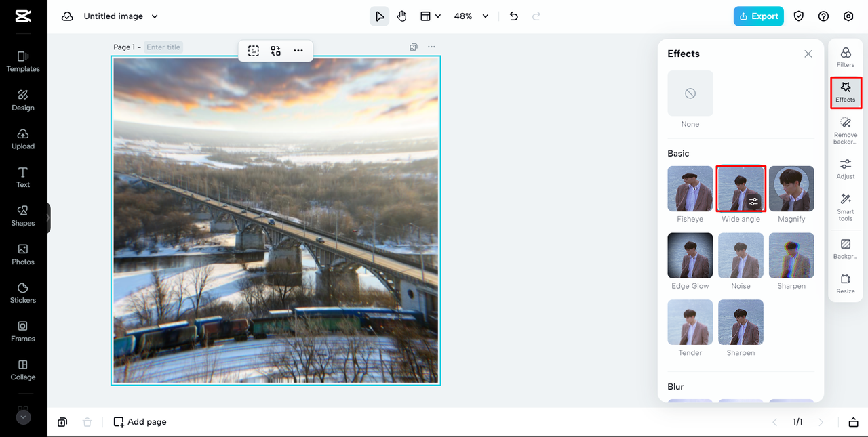Open the Frames sidebar panel
The width and height of the screenshot is (868, 437).
pyautogui.click(x=23, y=331)
